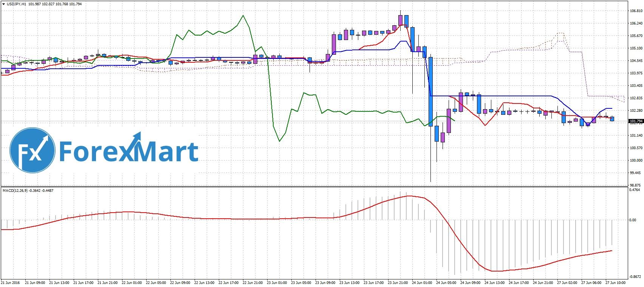Click the 22 Jun 21:00 time label
Image resolution: width=644 pixels, height=287 pixels.
tap(253, 282)
